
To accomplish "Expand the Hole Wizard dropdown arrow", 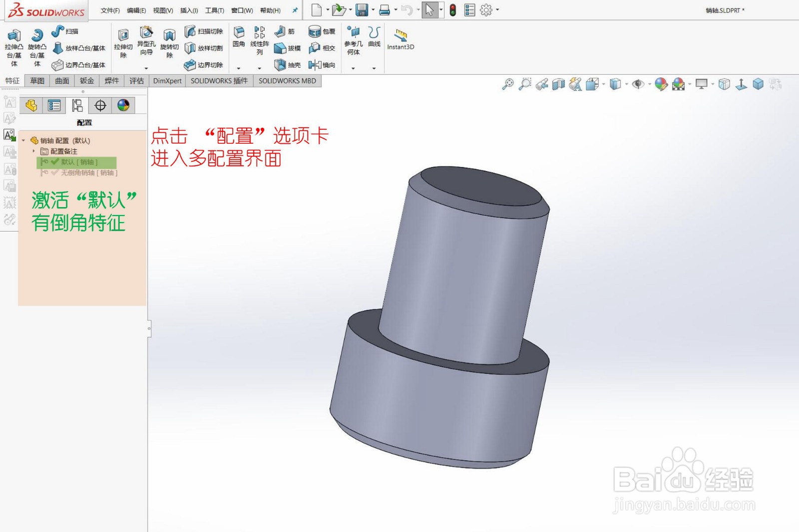I will pos(146,68).
